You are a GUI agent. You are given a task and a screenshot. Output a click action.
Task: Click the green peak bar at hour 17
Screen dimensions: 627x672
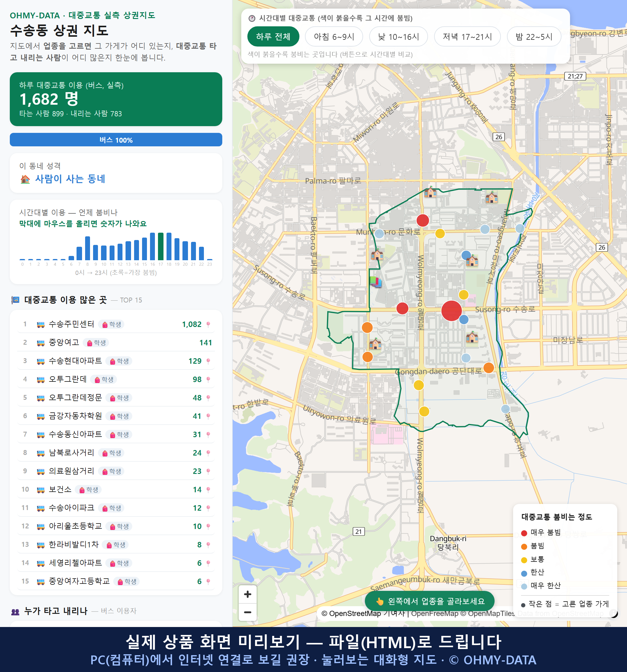[x=160, y=246]
